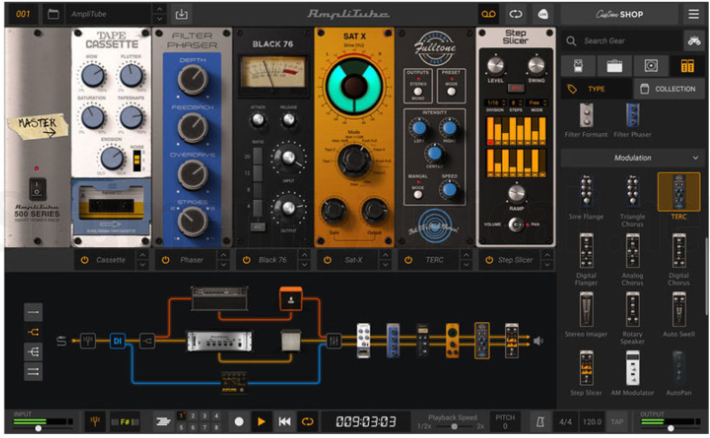710x438 pixels.
Task: Flip the 500 Series master power switch
Action: [x=37, y=189]
